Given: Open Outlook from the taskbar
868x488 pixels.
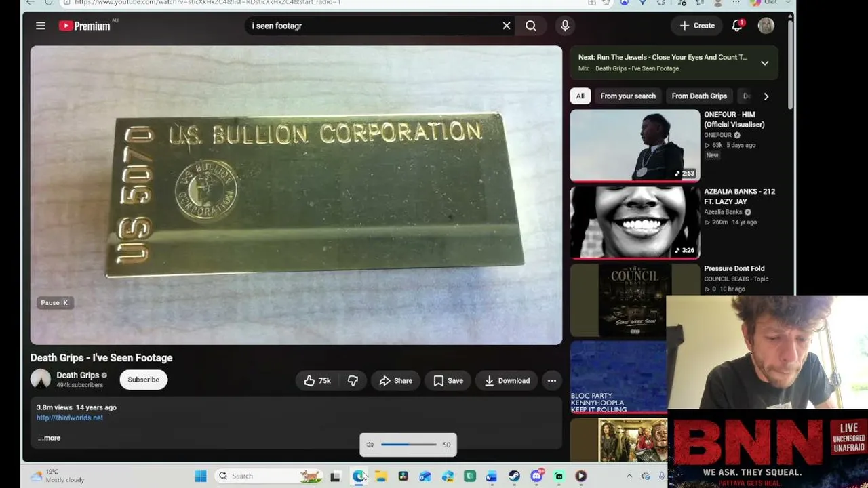Looking at the screenshot, I should pyautogui.click(x=425, y=476).
